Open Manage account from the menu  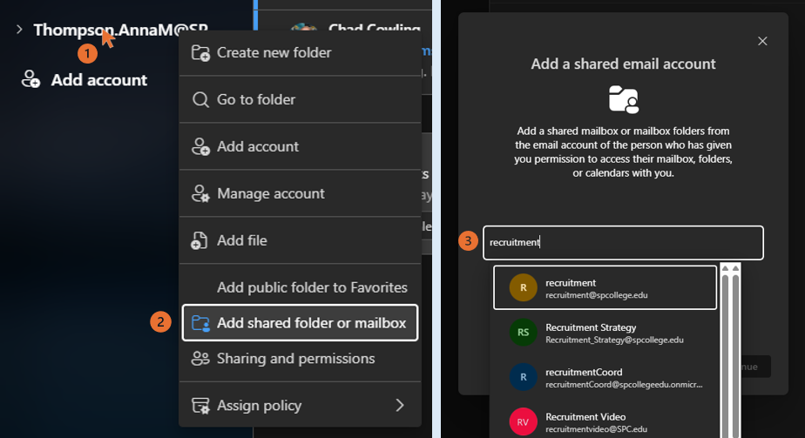(300, 194)
